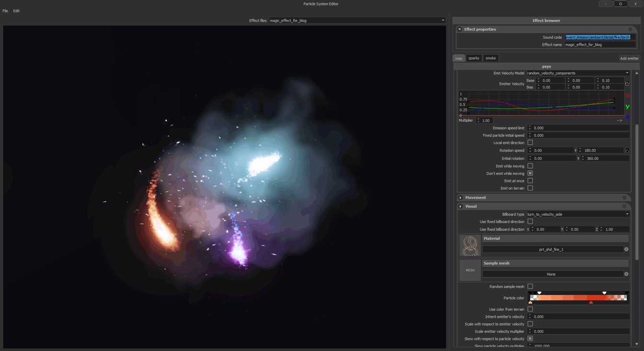Image resolution: width=644 pixels, height=351 pixels.
Task: Click the Effect name input field
Action: [599, 45]
